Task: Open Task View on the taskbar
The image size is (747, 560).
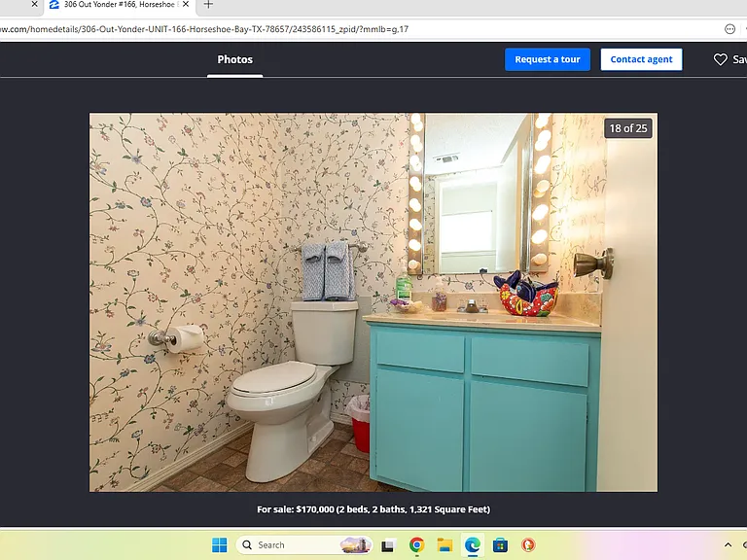Action: click(x=388, y=545)
